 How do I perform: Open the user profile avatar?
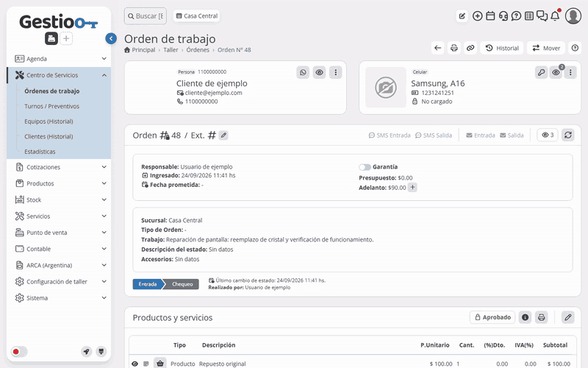click(x=573, y=16)
